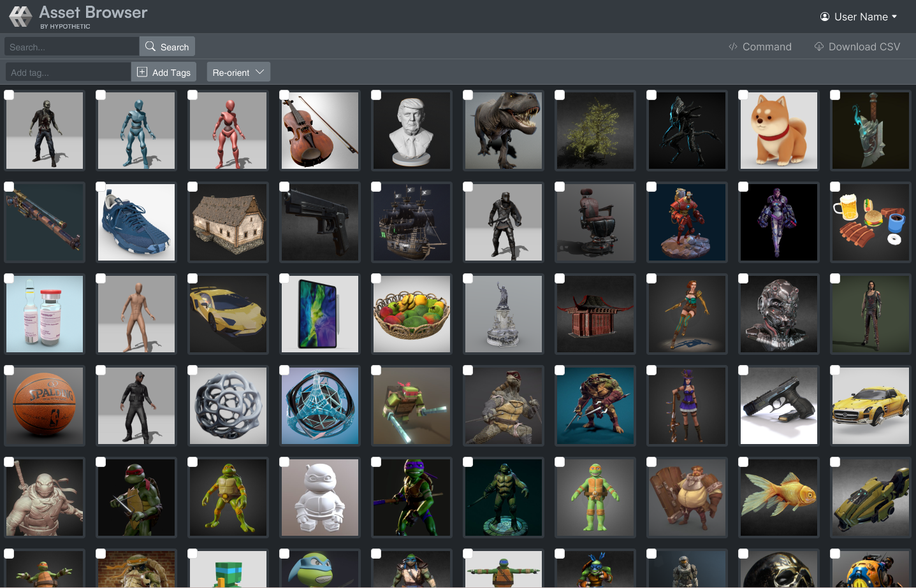Viewport: 916px width, 588px height.
Task: Open the yellow Lamborghini car thumbnail
Action: (228, 314)
